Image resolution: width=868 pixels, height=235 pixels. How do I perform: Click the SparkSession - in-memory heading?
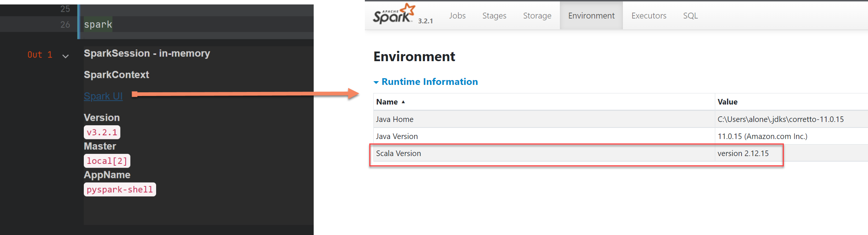click(147, 53)
